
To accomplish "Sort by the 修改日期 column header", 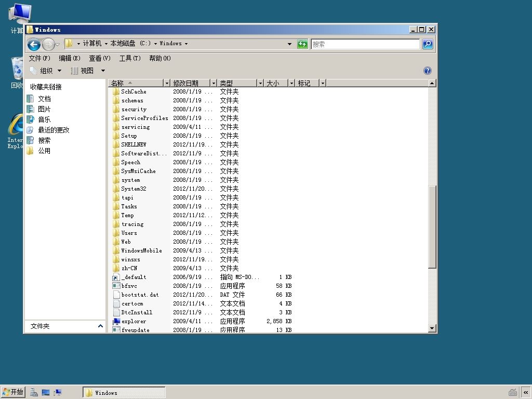I will (x=190, y=83).
